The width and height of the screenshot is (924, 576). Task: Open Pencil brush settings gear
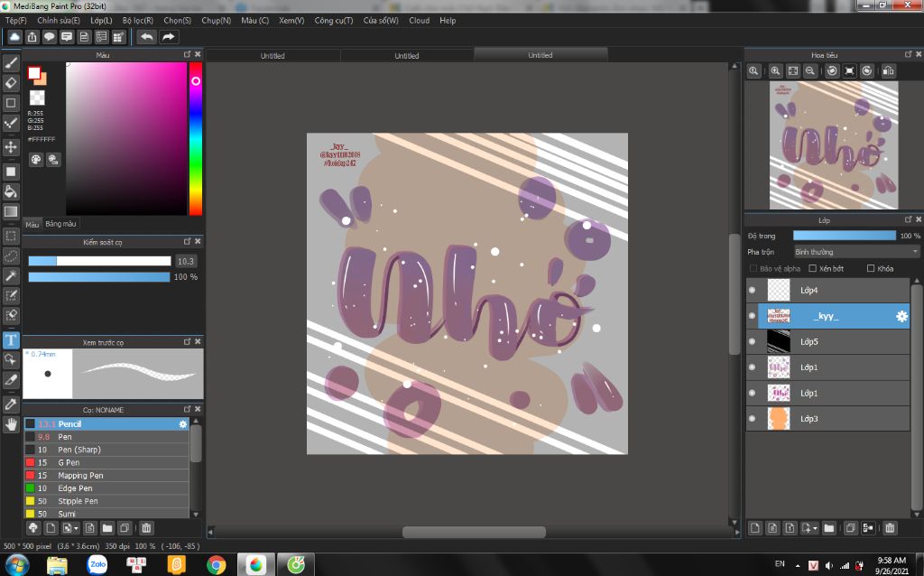click(182, 424)
